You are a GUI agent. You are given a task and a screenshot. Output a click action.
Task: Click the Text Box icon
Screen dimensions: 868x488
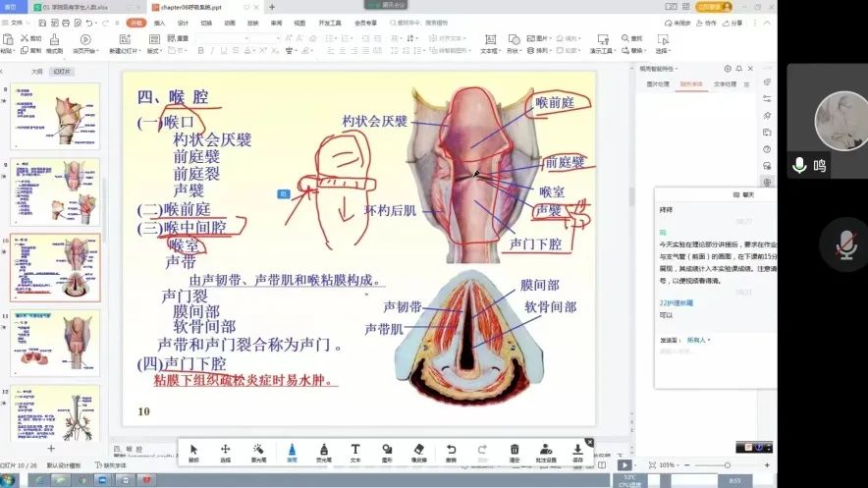click(490, 39)
